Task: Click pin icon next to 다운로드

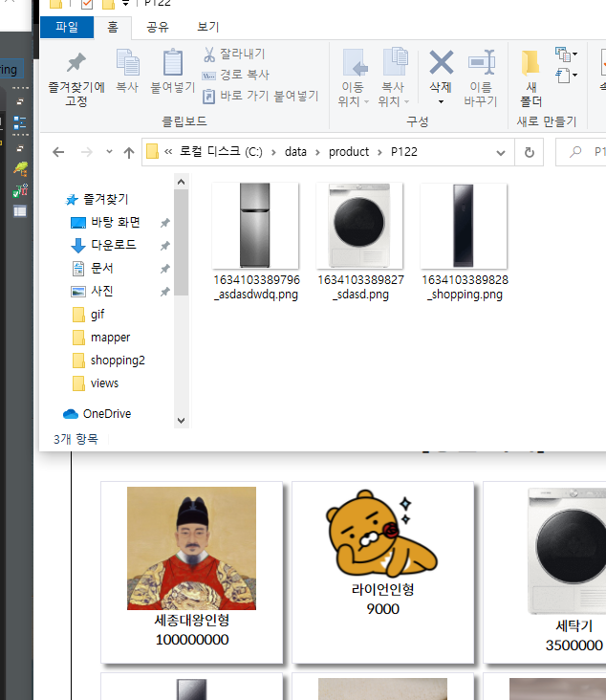Action: click(x=165, y=245)
